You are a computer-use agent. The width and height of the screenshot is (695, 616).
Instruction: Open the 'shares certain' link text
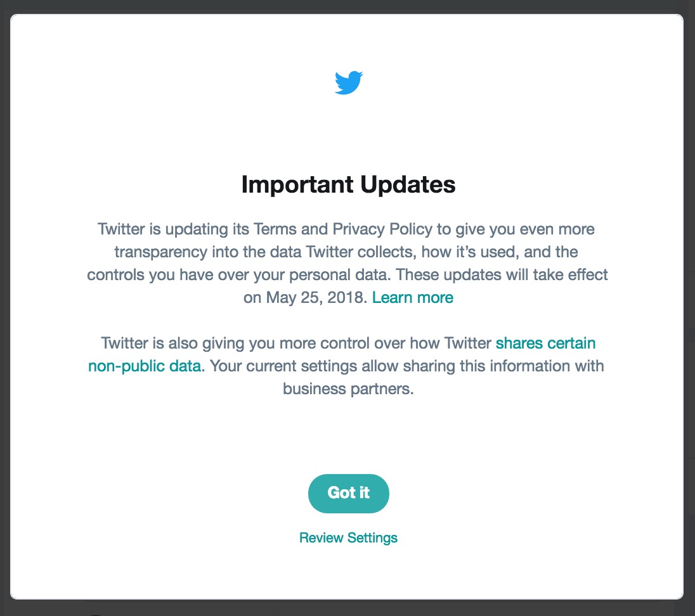[545, 343]
